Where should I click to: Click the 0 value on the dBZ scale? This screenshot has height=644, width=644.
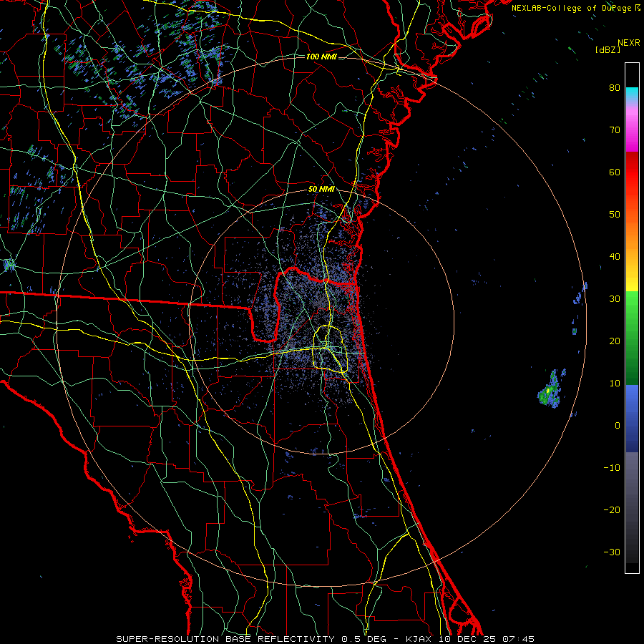pyautogui.click(x=618, y=426)
